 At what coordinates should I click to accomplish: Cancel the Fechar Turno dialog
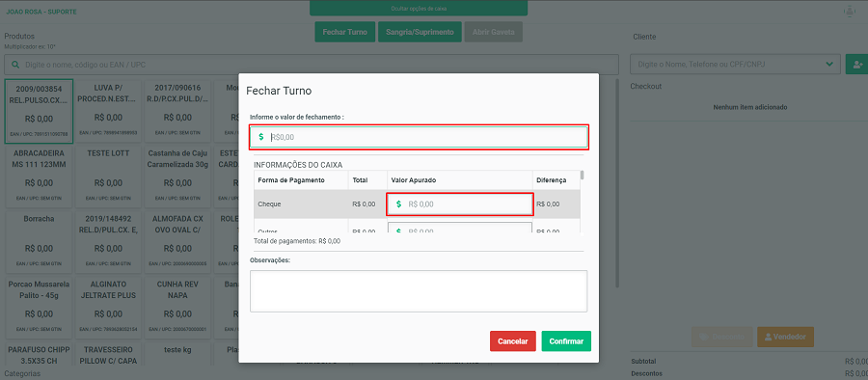point(513,341)
